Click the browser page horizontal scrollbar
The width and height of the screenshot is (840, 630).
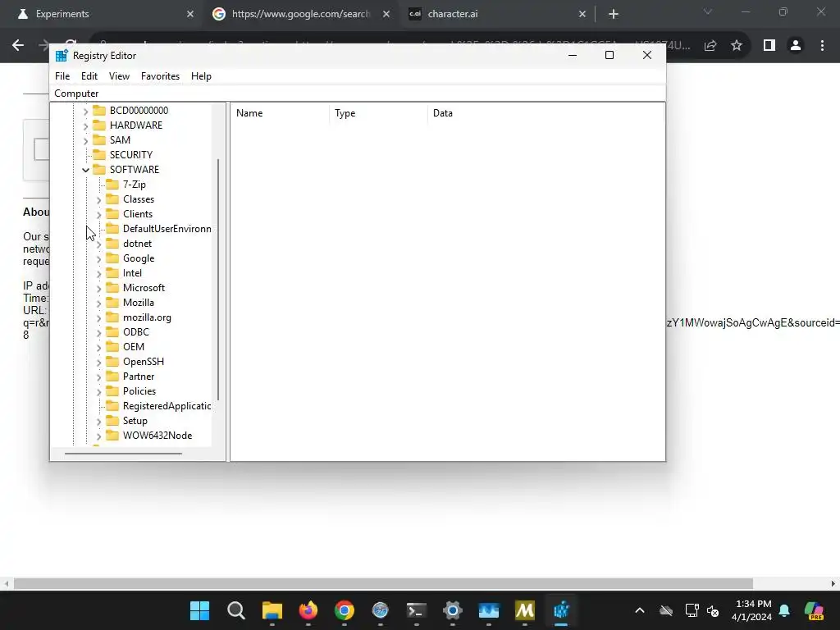(383, 583)
